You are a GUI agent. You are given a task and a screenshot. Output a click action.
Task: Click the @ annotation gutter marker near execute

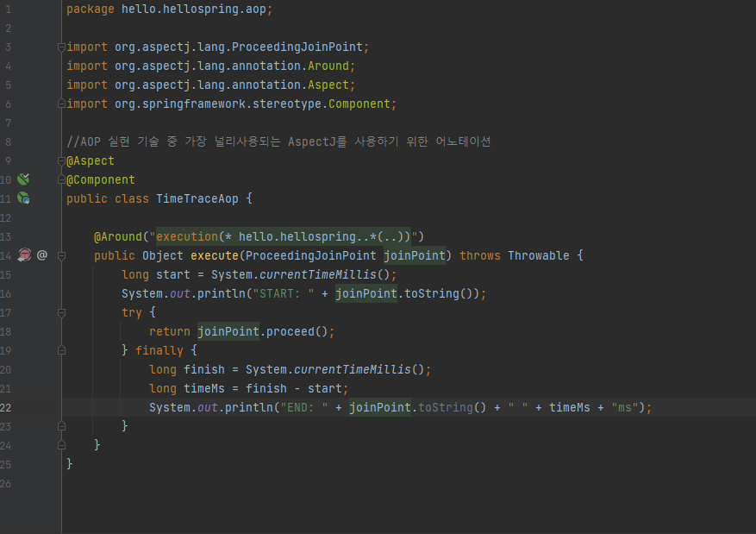click(x=42, y=254)
